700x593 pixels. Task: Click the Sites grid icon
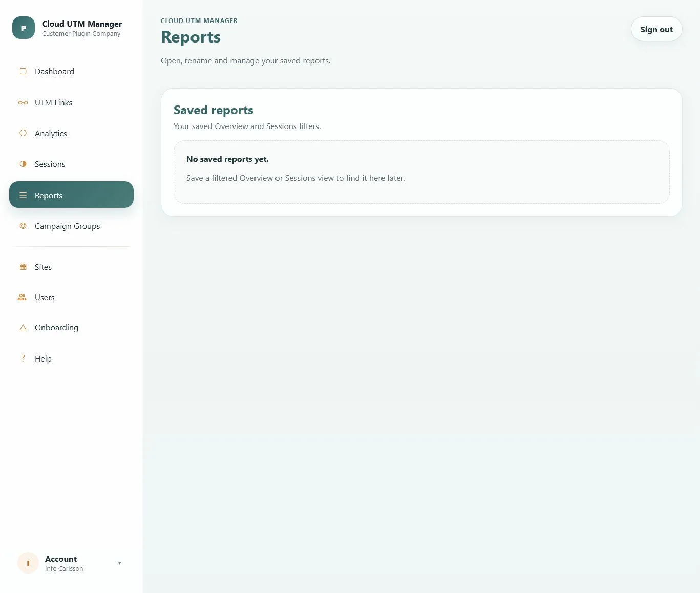coord(23,267)
